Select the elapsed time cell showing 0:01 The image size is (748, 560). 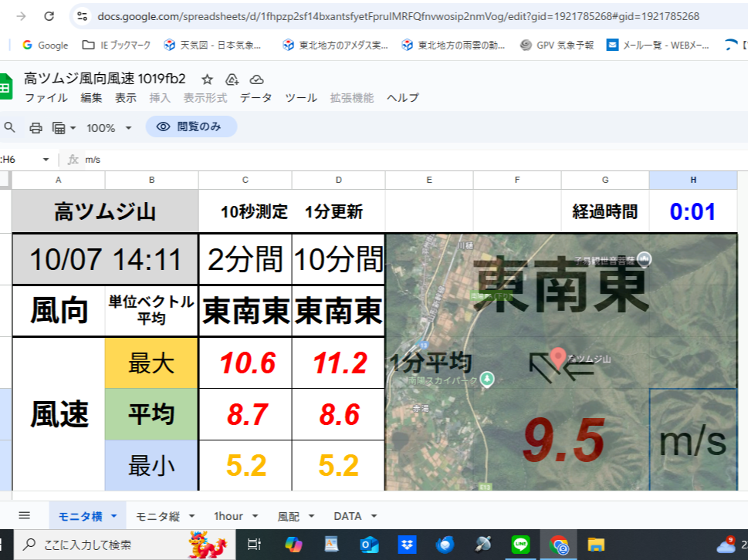(692, 211)
